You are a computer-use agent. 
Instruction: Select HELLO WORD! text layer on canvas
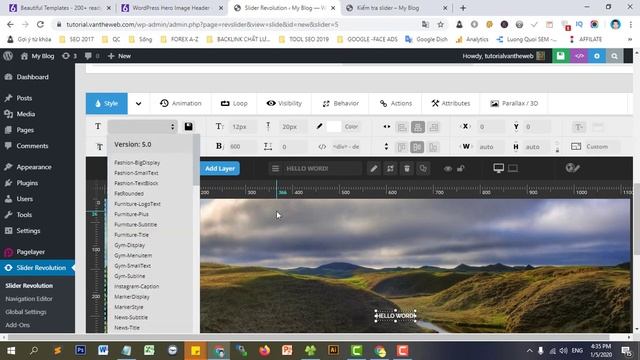pos(395,316)
